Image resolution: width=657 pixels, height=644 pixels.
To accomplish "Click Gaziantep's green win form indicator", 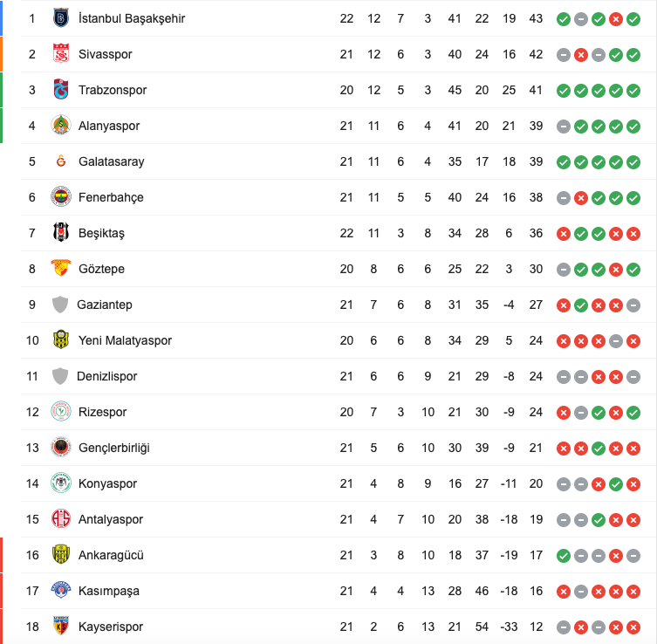I will click(581, 305).
